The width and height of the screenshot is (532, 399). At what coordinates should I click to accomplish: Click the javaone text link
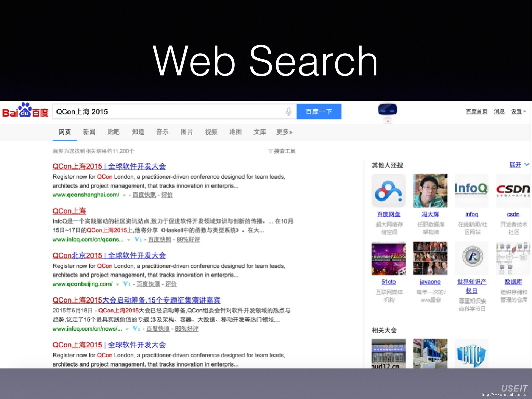pyautogui.click(x=430, y=282)
